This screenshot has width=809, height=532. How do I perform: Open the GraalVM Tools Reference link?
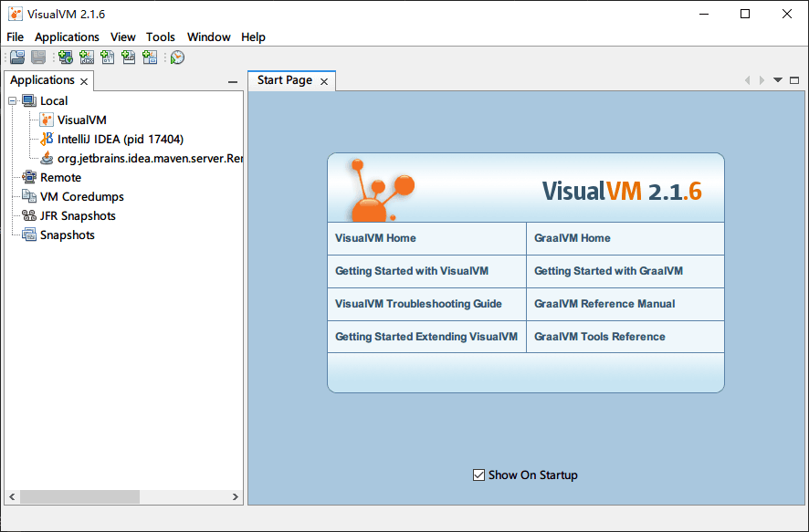click(x=600, y=337)
